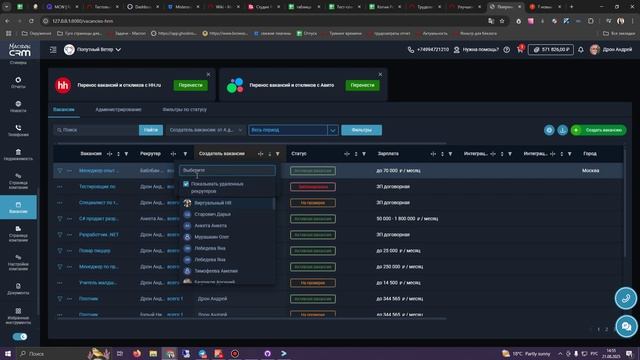Click the round download export button
Viewport: 640px width, 360px height.
click(x=562, y=130)
